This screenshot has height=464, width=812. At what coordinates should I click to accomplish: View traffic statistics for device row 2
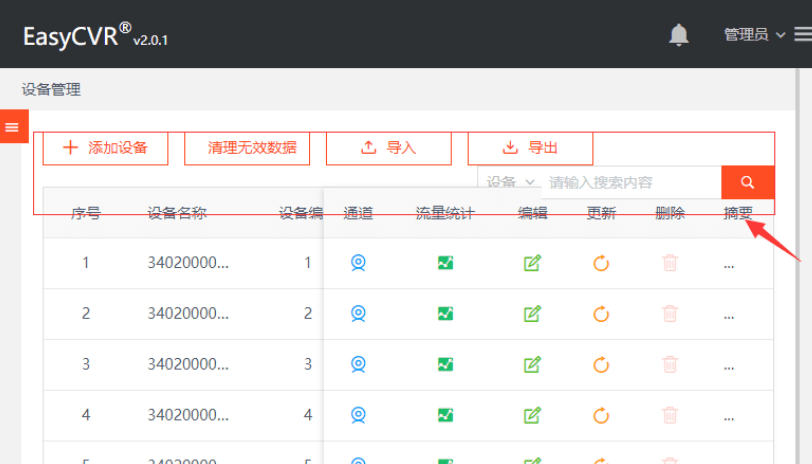pos(445,313)
